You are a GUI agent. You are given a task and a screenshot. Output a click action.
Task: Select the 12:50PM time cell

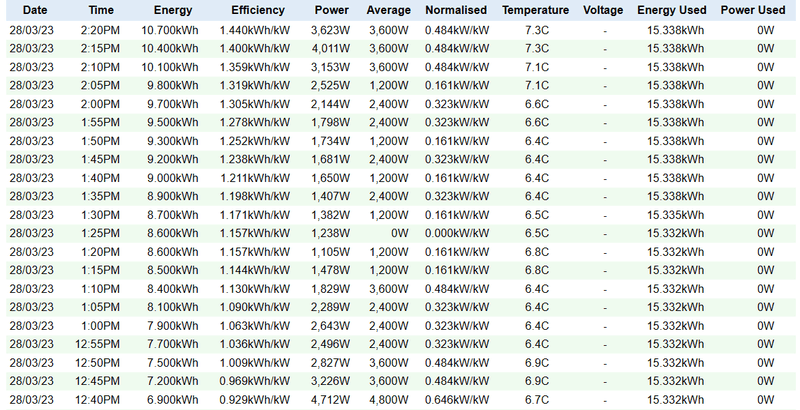click(x=97, y=363)
